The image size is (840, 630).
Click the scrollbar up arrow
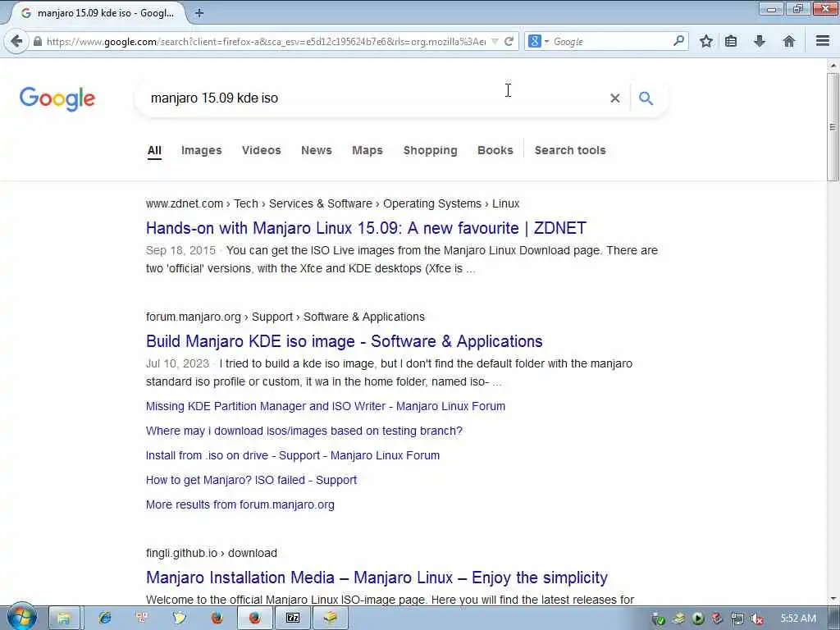tap(833, 66)
